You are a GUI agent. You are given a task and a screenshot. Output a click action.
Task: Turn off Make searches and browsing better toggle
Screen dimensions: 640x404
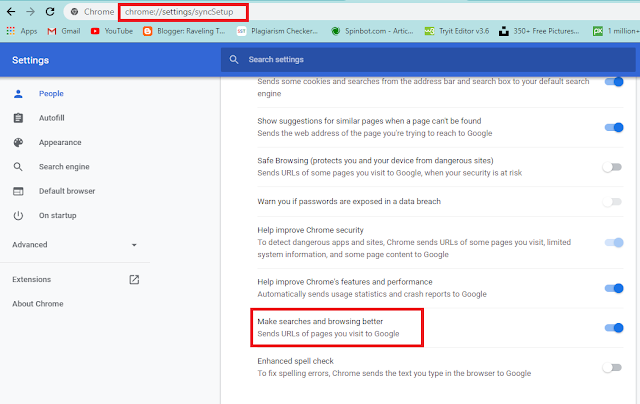(x=614, y=328)
